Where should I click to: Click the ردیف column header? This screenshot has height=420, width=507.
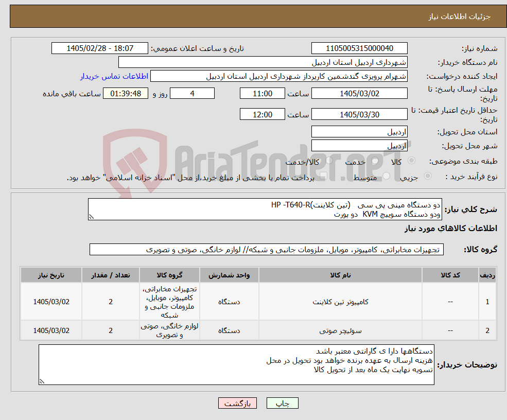tap(487, 275)
